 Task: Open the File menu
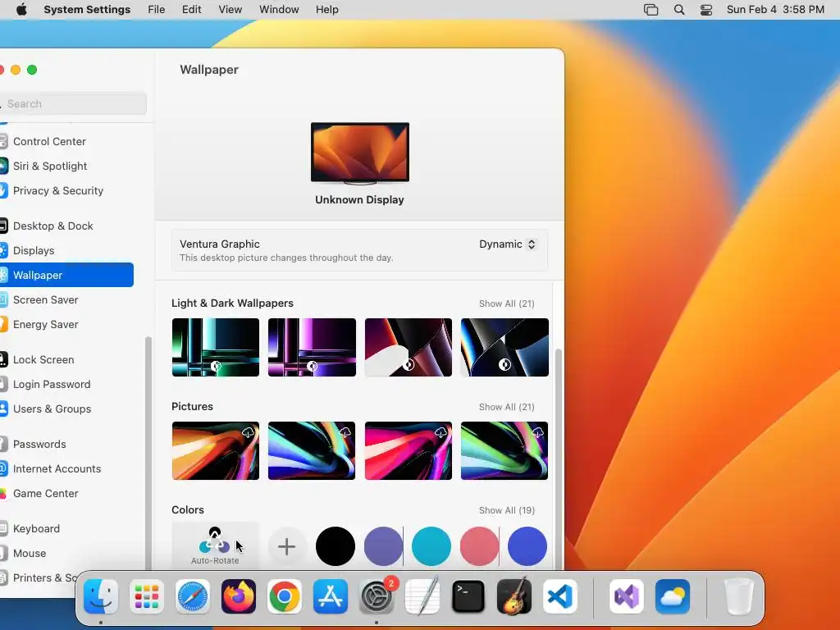(x=157, y=10)
